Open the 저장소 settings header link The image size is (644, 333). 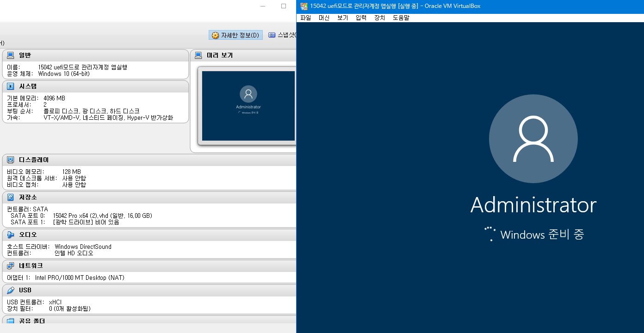(x=28, y=197)
